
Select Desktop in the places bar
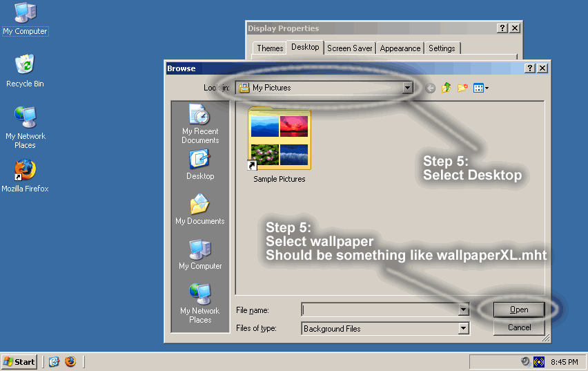point(200,165)
